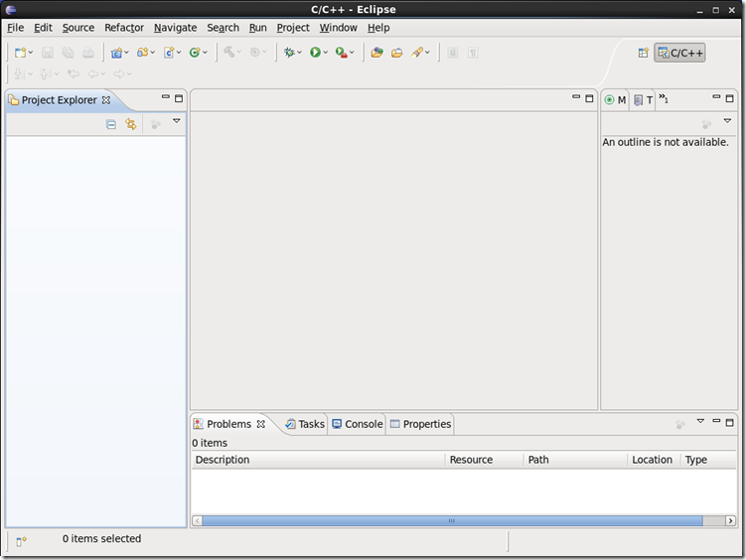
Task: Open the Outline panel view menu triangle
Action: click(727, 121)
